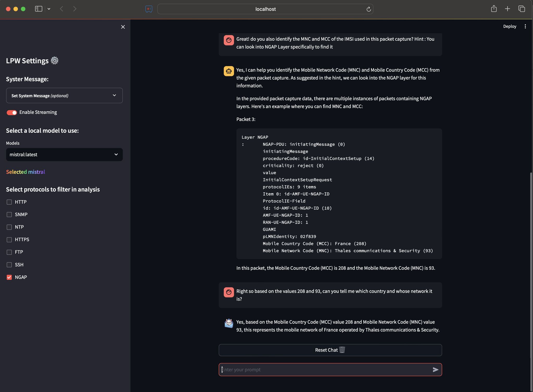The height and width of the screenshot is (392, 533).
Task: Close the sidebar with the X icon
Action: point(123,27)
